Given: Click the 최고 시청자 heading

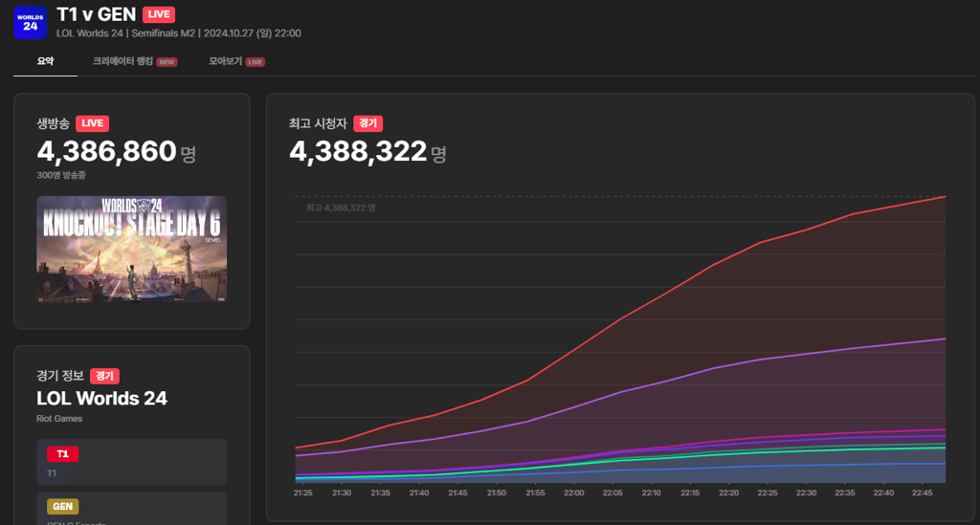Looking at the screenshot, I should click(318, 123).
